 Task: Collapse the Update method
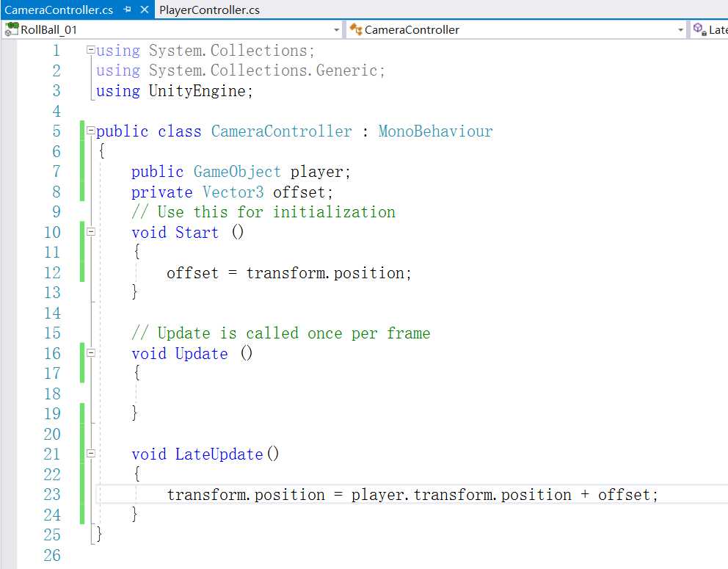91,353
